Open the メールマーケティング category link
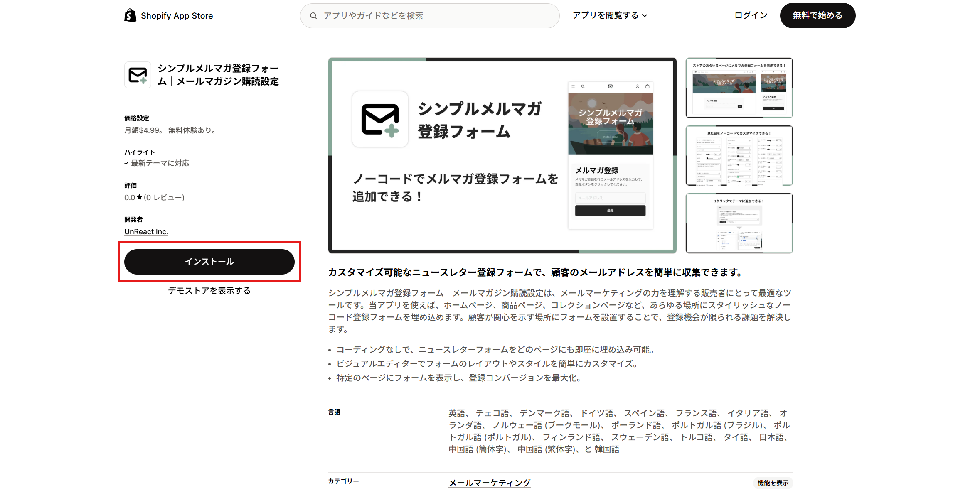The width and height of the screenshot is (980, 493). pyautogui.click(x=489, y=483)
